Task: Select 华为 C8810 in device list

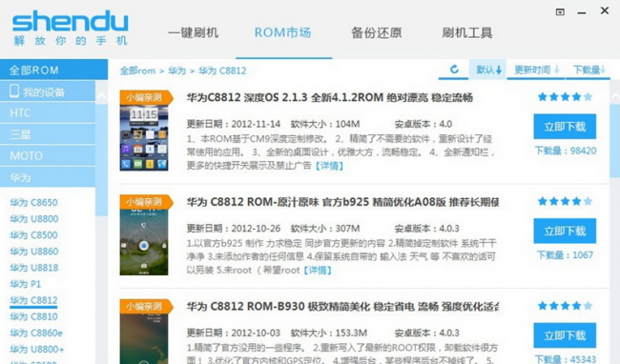Action: click(x=33, y=316)
